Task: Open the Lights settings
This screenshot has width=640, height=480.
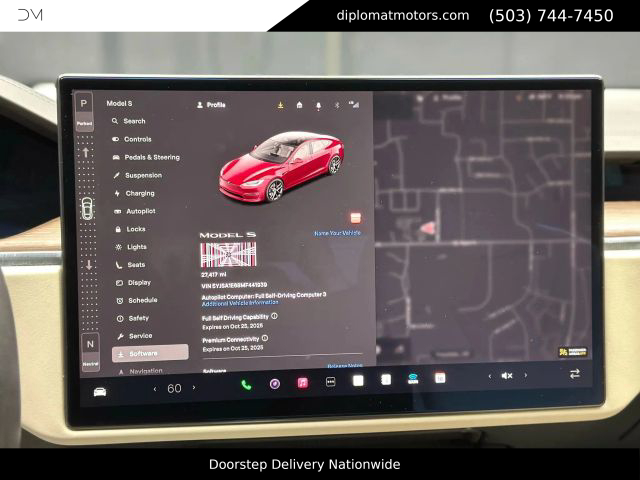Action: [x=131, y=247]
